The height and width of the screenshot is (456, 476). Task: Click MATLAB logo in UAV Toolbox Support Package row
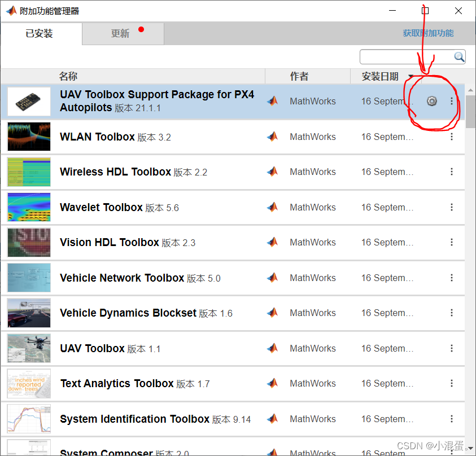tap(273, 100)
